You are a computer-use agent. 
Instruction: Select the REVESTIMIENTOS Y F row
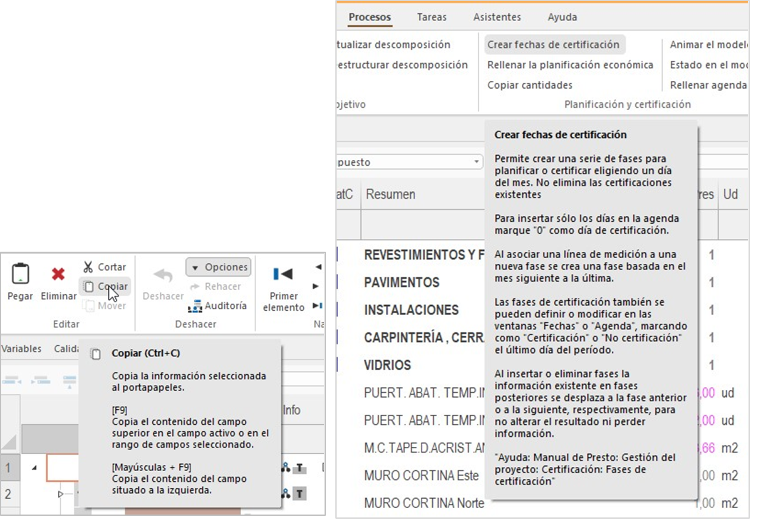[x=424, y=255]
